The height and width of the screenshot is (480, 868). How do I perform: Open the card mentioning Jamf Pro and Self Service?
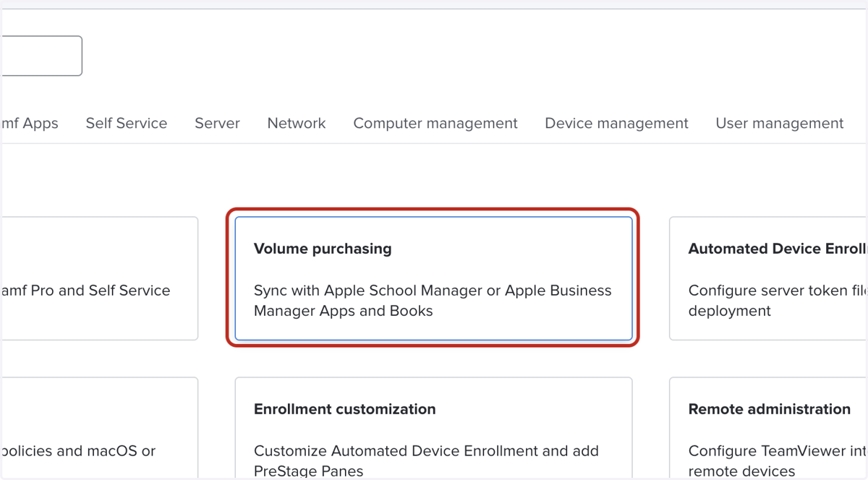point(100,278)
